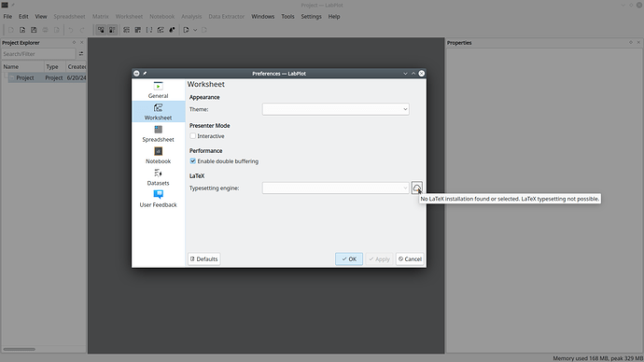644x362 pixels.
Task: Disable the double buffering checkbox
Action: (192, 161)
